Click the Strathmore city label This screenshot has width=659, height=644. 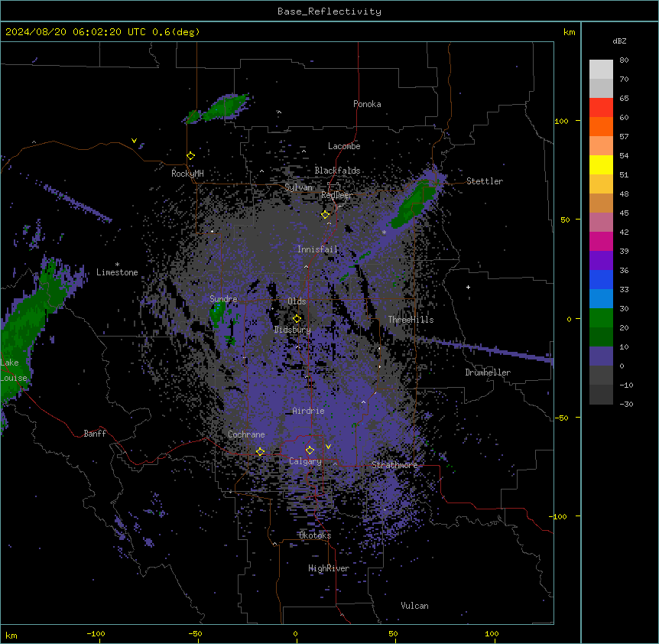[394, 465]
